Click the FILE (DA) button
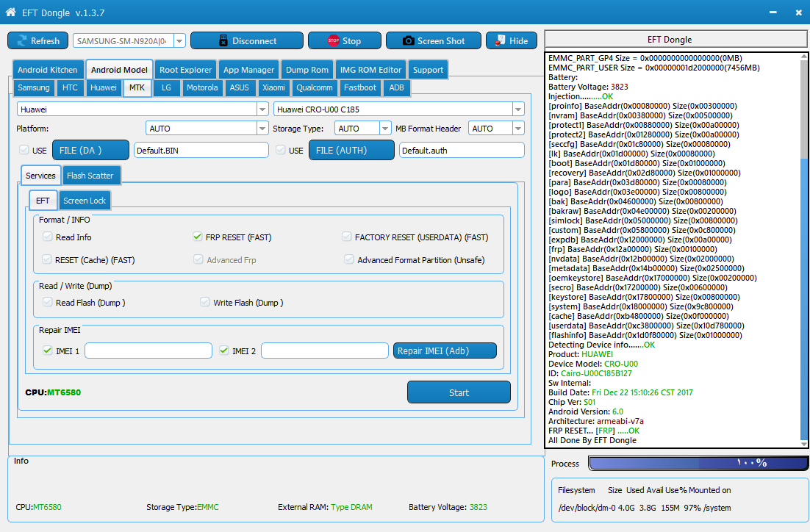Image resolution: width=810 pixels, height=532 pixels. (x=91, y=151)
